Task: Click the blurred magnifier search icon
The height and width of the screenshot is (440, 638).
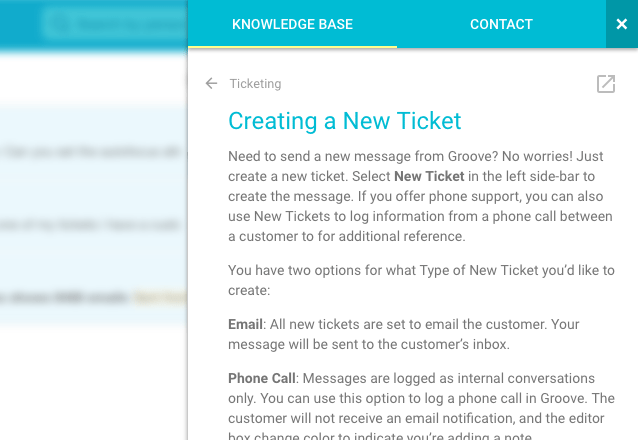Action: click(60, 24)
